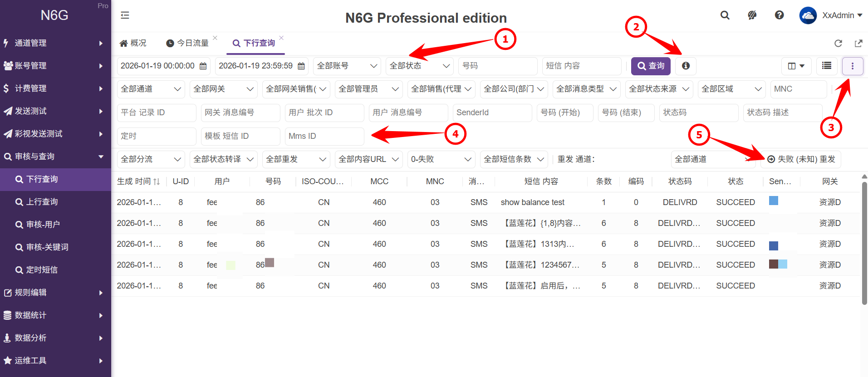The image size is (868, 377).
Task: Refresh the current tab with the reload icon
Action: click(839, 43)
